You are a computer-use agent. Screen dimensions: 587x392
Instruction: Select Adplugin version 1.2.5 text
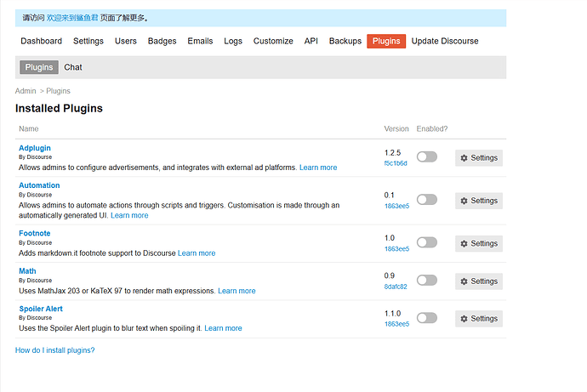(x=392, y=152)
